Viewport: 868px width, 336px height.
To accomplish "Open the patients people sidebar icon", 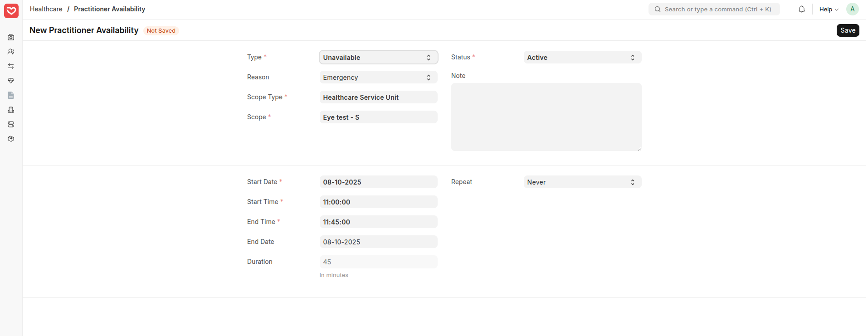I will [11, 52].
